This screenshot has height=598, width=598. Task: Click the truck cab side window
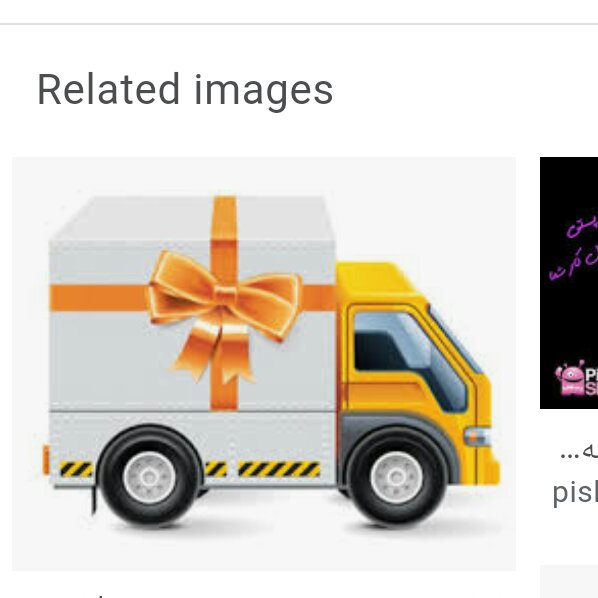pos(410,358)
